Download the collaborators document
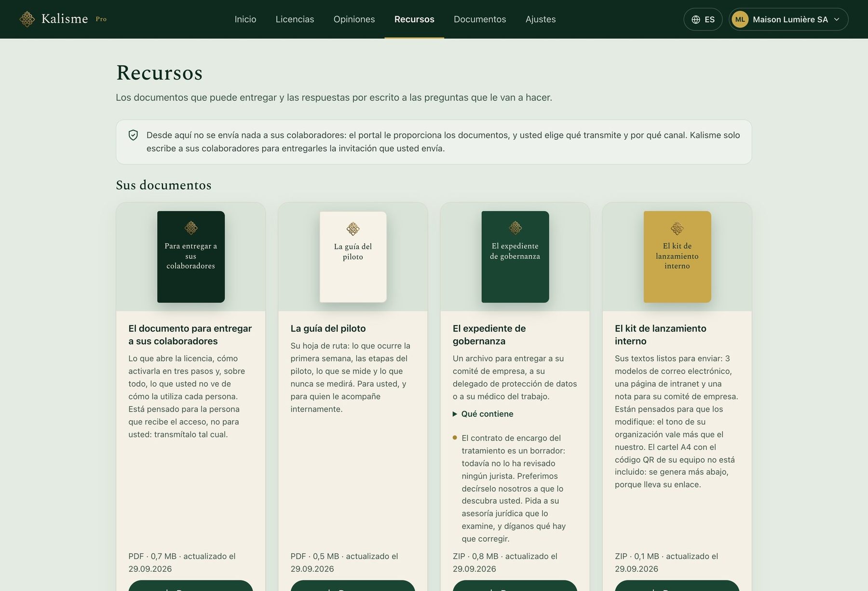Image resolution: width=868 pixels, height=591 pixels. pos(190,586)
